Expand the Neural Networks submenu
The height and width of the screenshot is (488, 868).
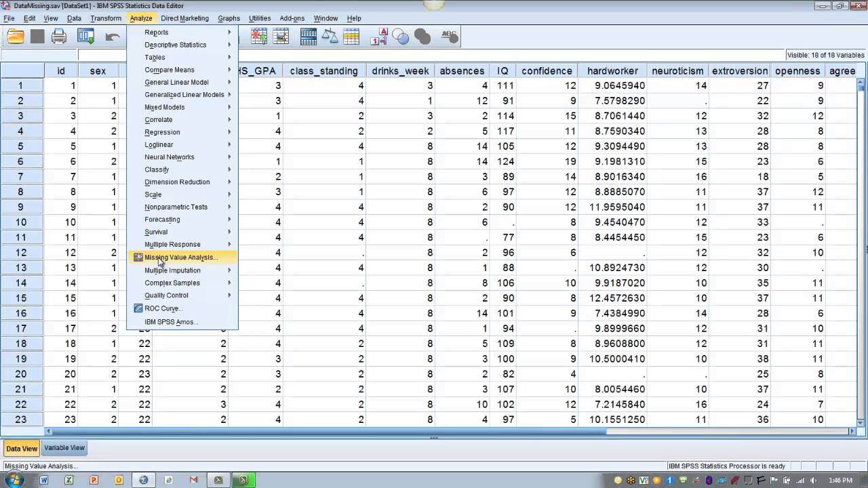click(x=182, y=157)
